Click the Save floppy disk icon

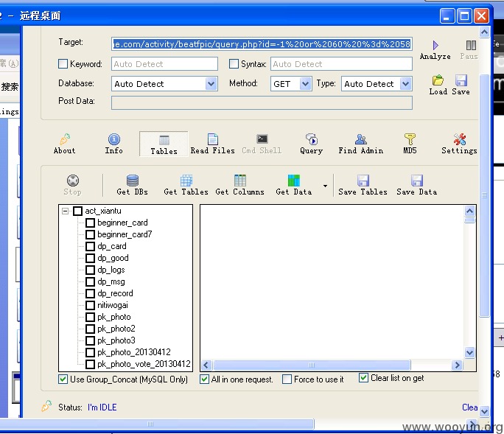tap(461, 80)
